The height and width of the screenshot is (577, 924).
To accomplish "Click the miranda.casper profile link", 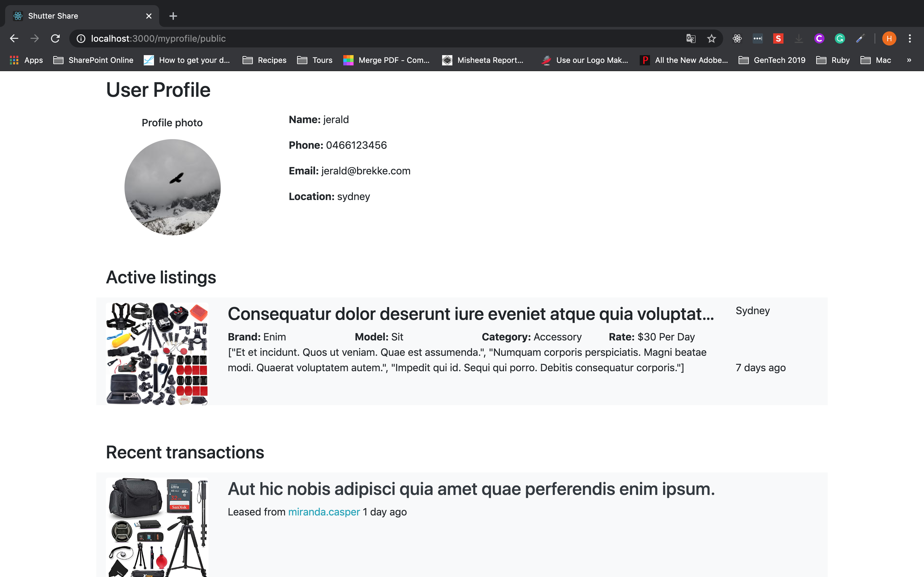I will [x=323, y=512].
